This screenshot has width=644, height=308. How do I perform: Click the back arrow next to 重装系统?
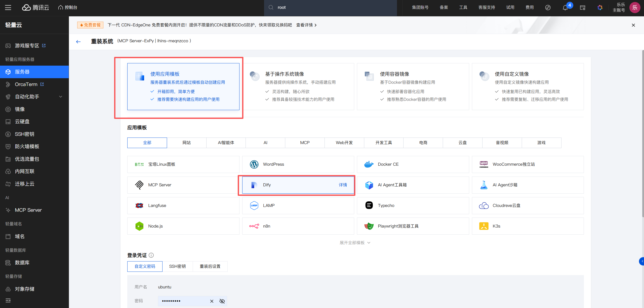tap(78, 42)
